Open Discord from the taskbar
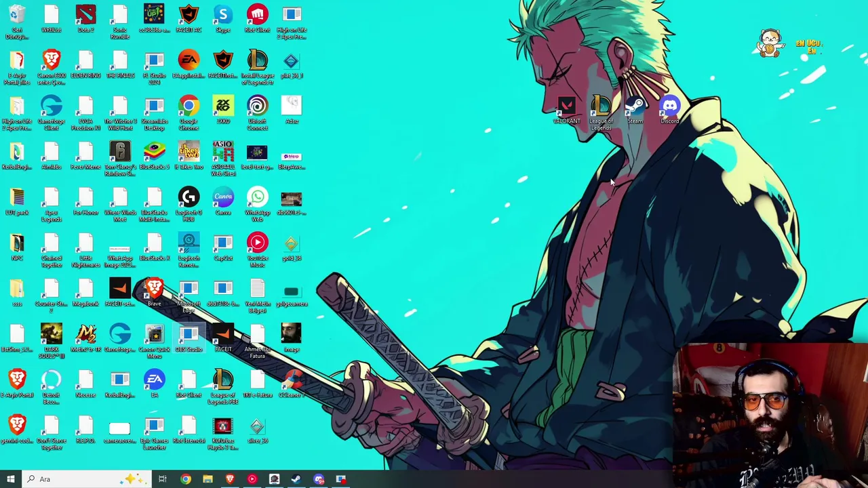 pos(319,479)
